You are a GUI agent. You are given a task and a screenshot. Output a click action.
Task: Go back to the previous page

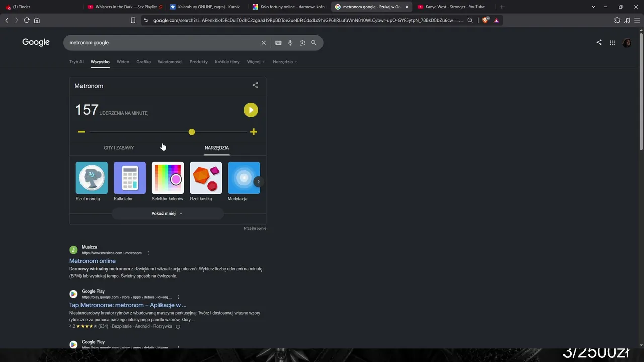(x=7, y=20)
